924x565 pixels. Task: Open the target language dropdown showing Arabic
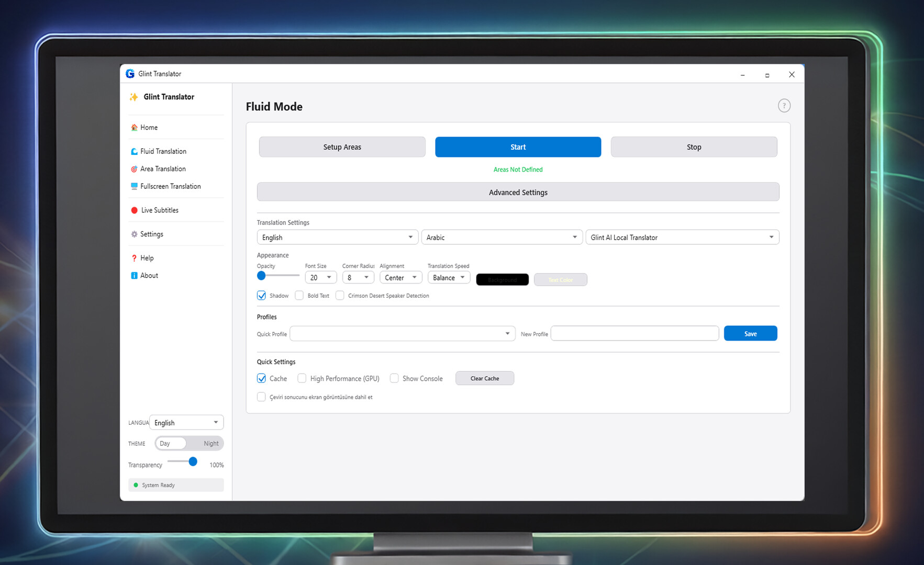point(502,238)
